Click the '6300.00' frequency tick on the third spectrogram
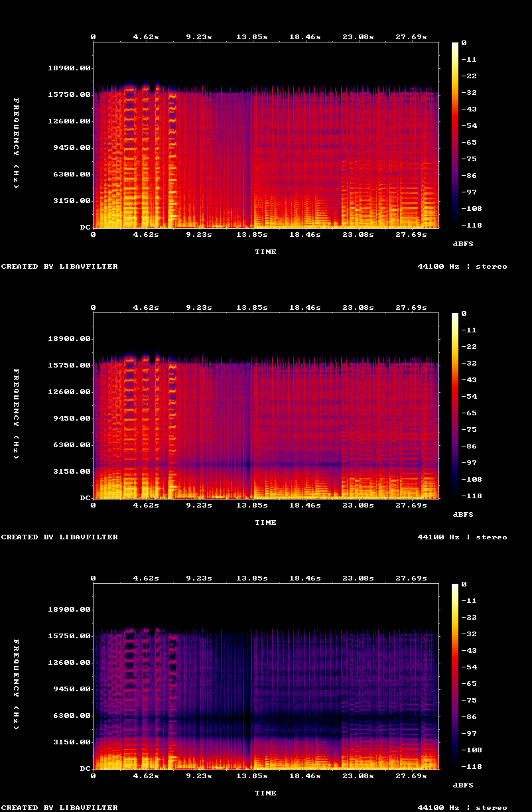The width and height of the screenshot is (532, 812). pos(72,716)
